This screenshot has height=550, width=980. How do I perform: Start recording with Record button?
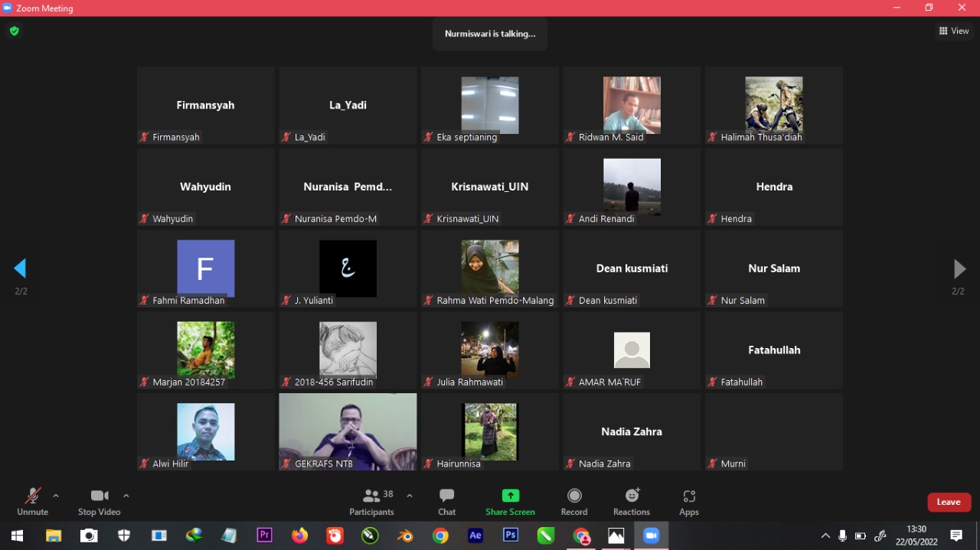pos(574,502)
